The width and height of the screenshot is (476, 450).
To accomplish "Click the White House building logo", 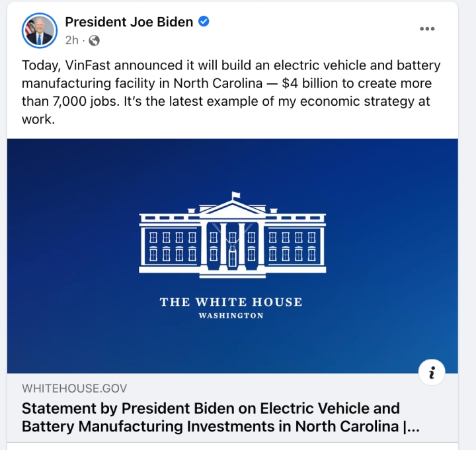I will pos(233,235).
